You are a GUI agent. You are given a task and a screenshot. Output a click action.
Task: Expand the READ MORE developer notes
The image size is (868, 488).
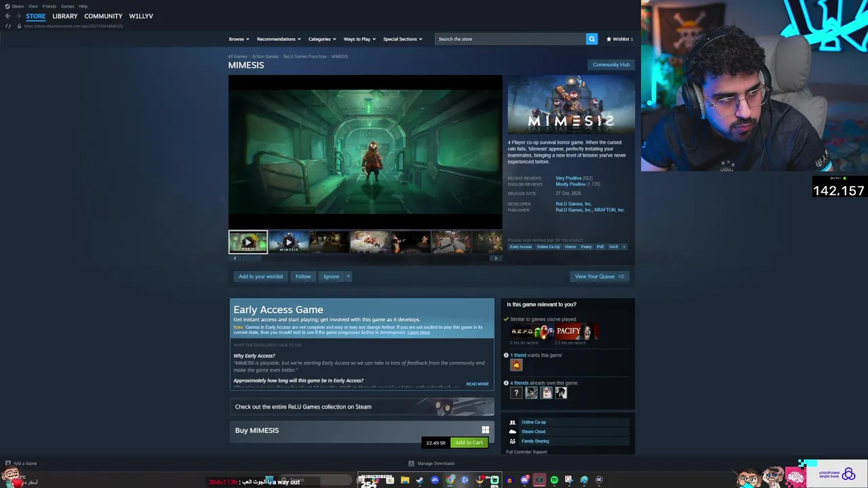[477, 384]
